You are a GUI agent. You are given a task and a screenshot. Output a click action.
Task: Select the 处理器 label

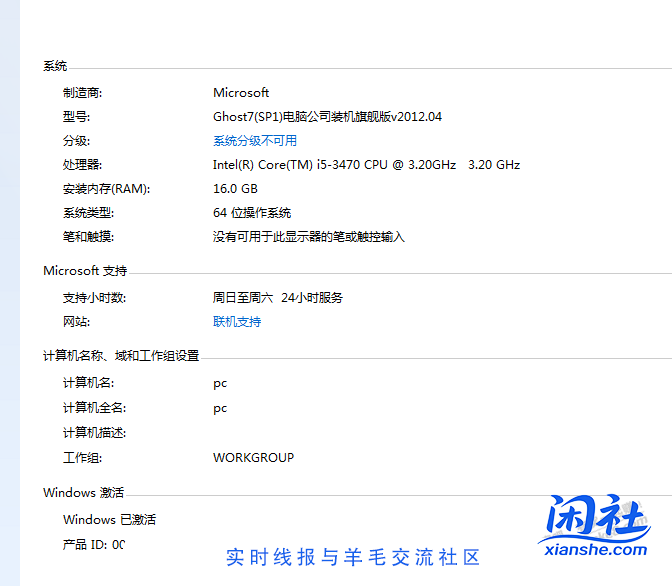pos(82,165)
